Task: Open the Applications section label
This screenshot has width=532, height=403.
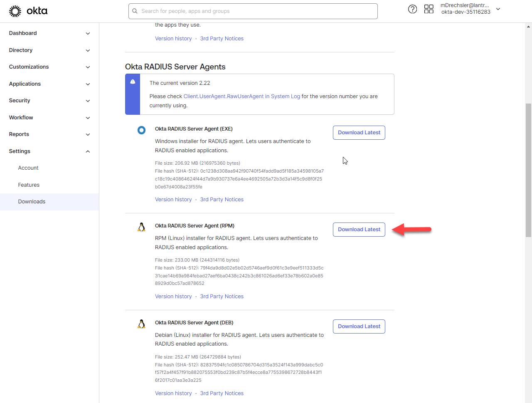Action: click(x=25, y=84)
